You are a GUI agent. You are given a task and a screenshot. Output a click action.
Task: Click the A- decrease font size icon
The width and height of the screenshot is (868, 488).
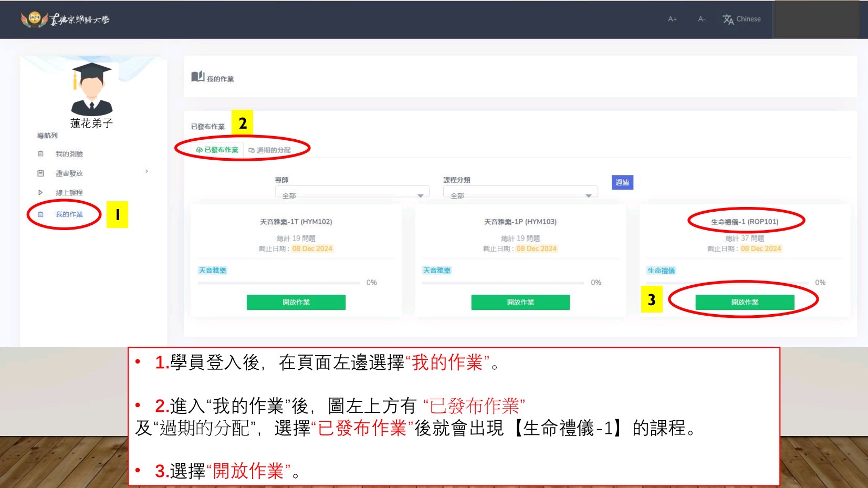coord(702,19)
